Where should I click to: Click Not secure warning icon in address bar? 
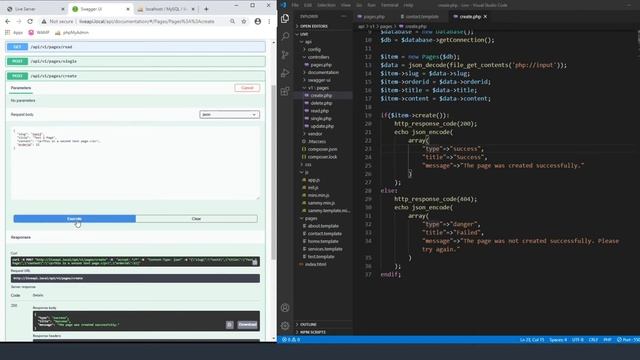click(x=44, y=21)
